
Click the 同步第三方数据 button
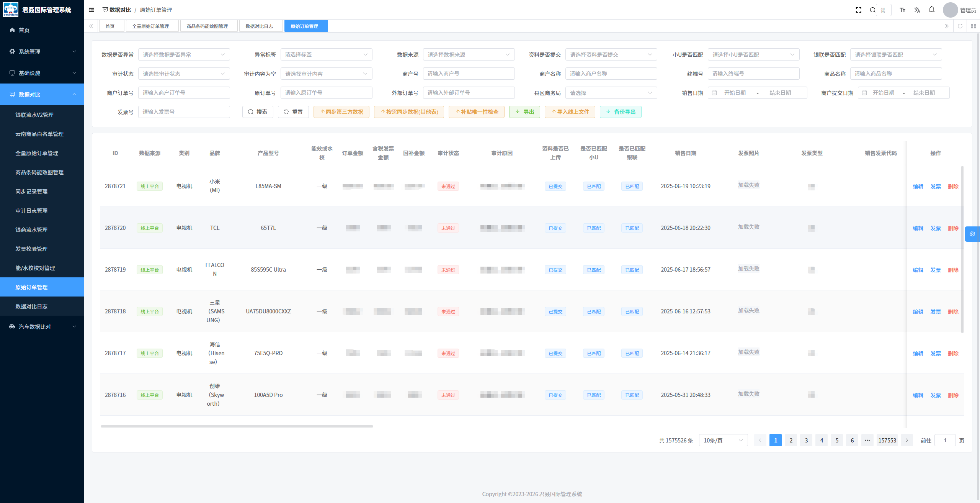[x=341, y=112]
